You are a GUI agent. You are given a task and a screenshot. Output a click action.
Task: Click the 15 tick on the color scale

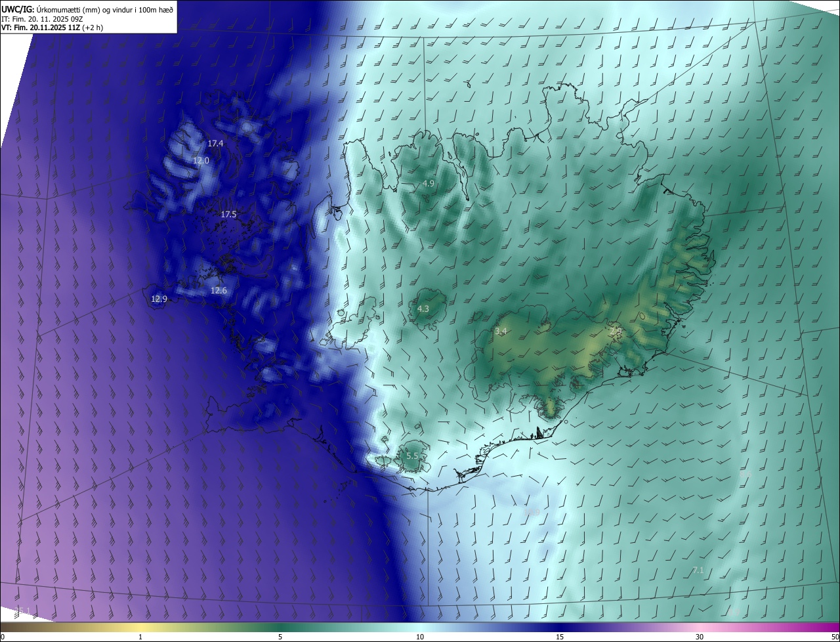(x=560, y=637)
